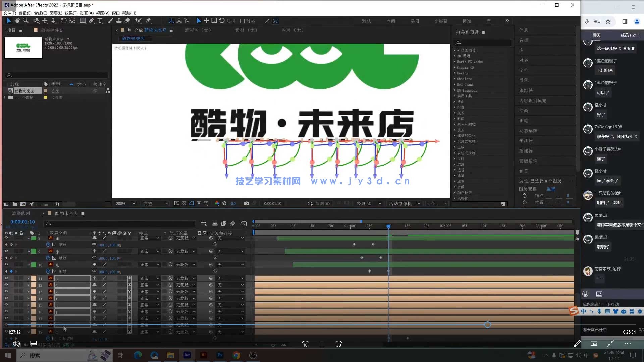
Task: Open the 200% magnification dropdown
Action: 125,203
